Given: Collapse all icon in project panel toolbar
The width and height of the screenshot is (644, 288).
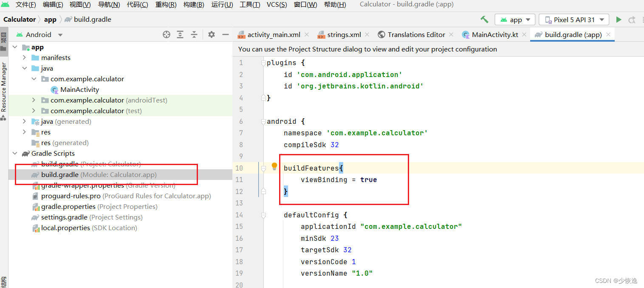Looking at the screenshot, I should click(x=194, y=34).
